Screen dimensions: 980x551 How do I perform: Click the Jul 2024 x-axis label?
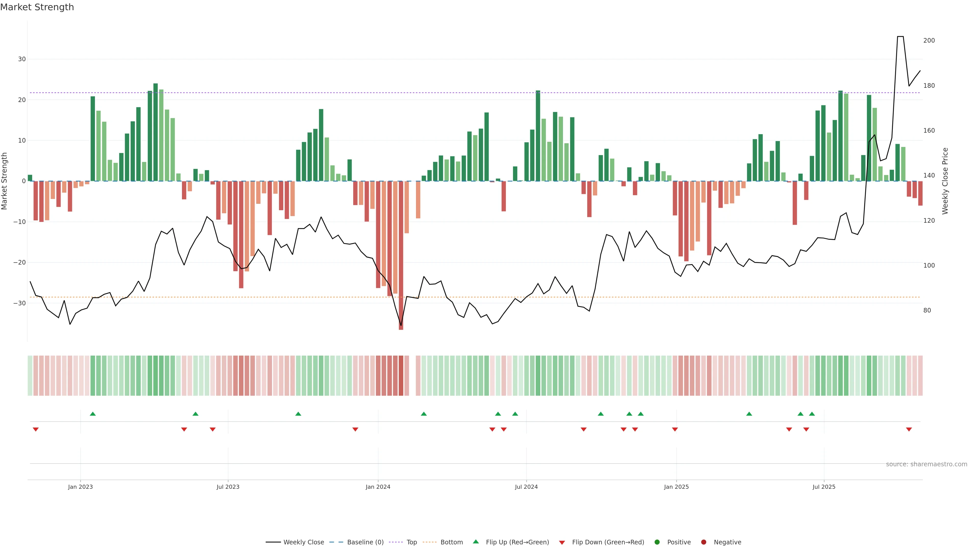coord(526,487)
